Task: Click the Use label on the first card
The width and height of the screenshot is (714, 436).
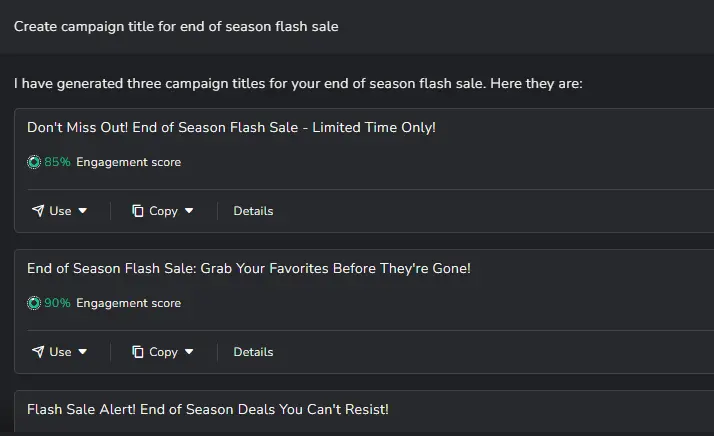Action: (60, 210)
